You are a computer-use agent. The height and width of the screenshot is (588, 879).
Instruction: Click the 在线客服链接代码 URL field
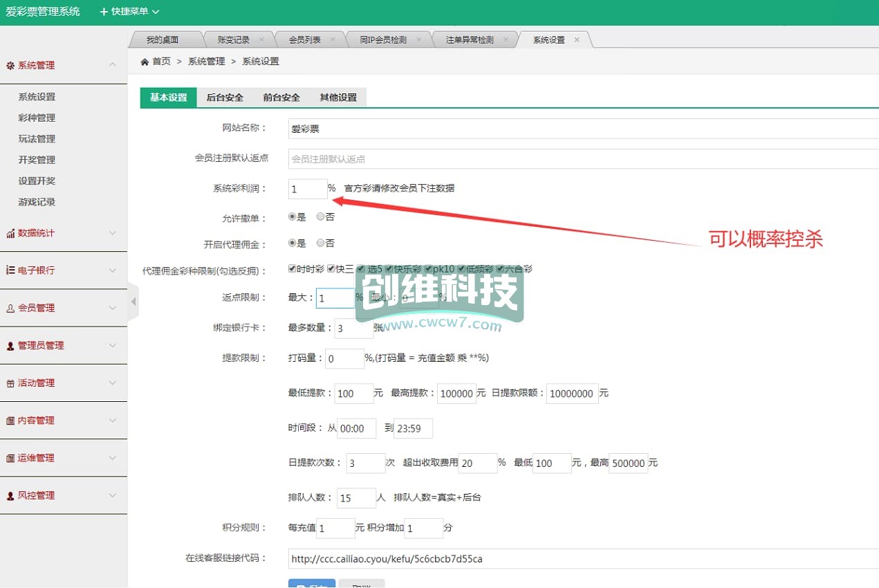583,559
